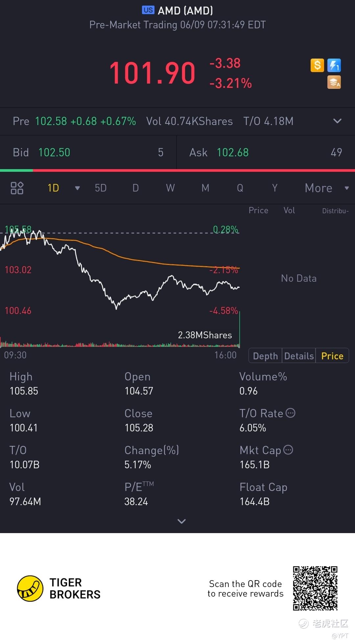Tap the Ask price 102.68

tap(233, 152)
